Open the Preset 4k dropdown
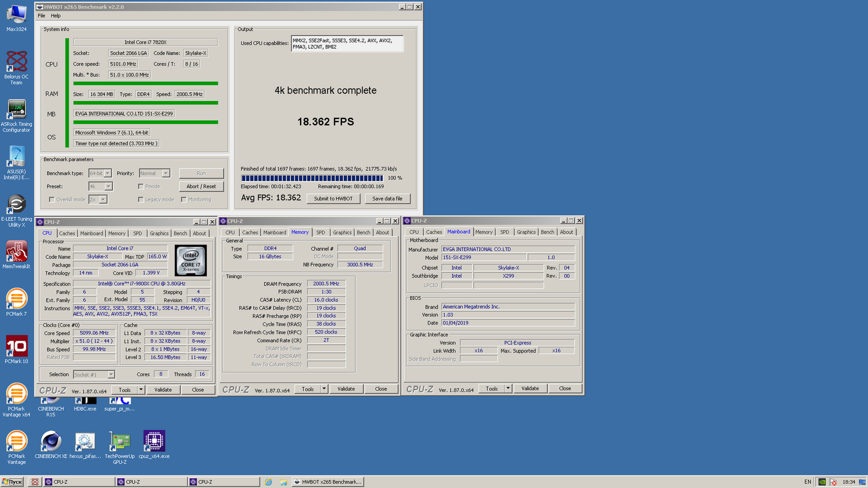 pyautogui.click(x=108, y=187)
